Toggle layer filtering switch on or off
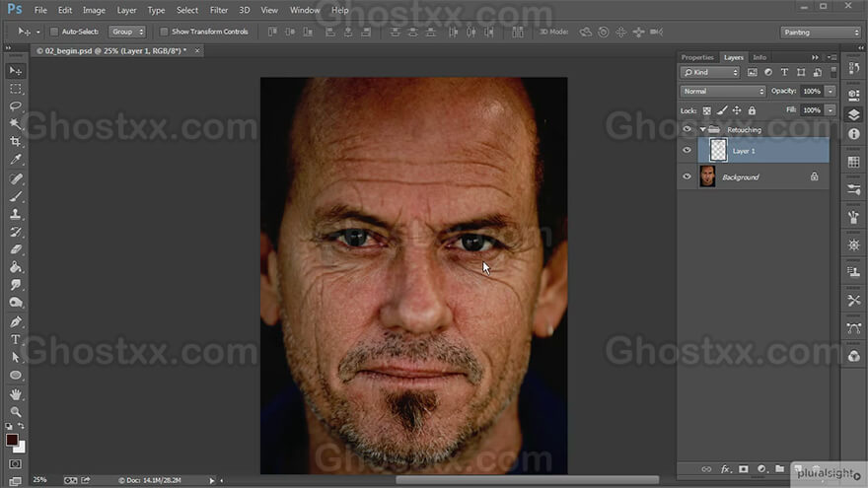This screenshot has height=488, width=868. [x=833, y=72]
